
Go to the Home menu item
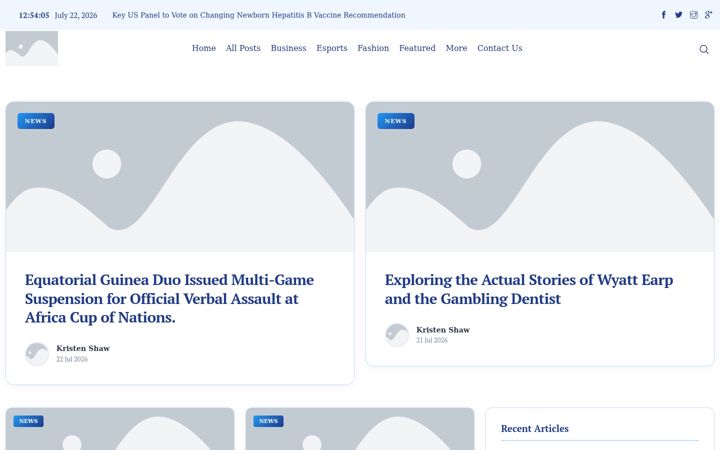coord(204,48)
